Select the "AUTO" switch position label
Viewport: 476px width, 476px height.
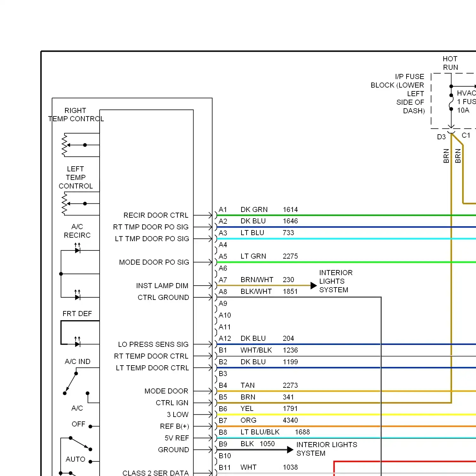click(76, 459)
